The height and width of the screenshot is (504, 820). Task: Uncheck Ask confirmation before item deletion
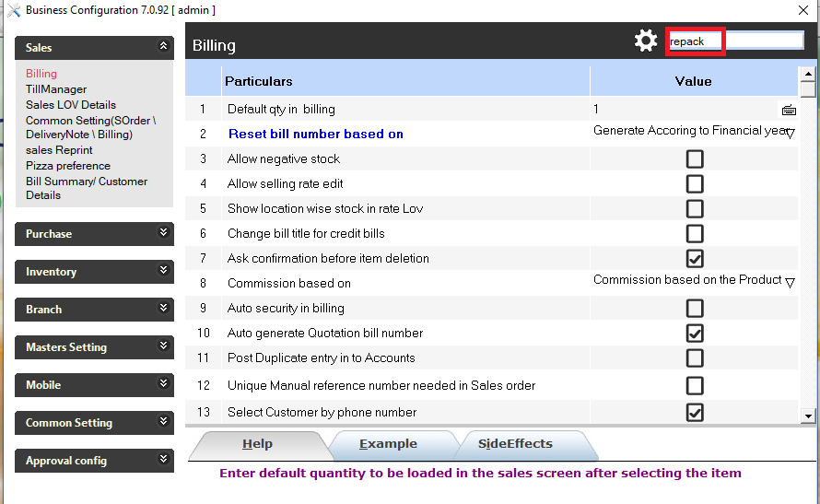(x=695, y=259)
